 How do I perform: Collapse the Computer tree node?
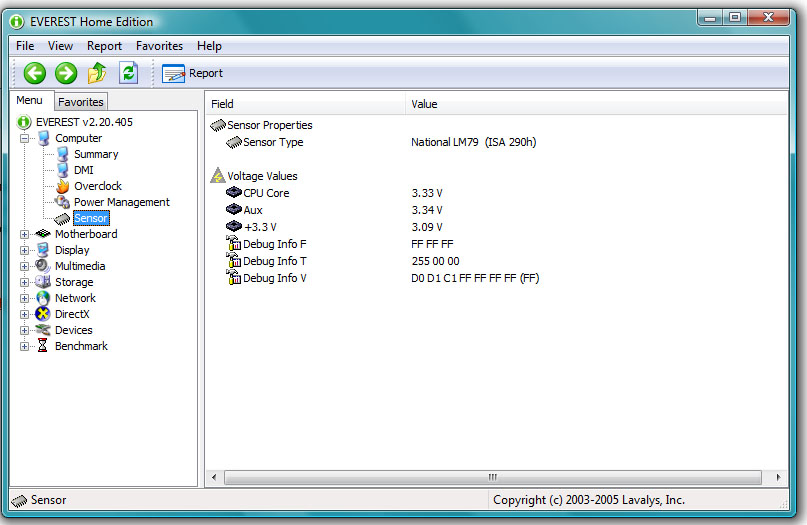click(24, 138)
